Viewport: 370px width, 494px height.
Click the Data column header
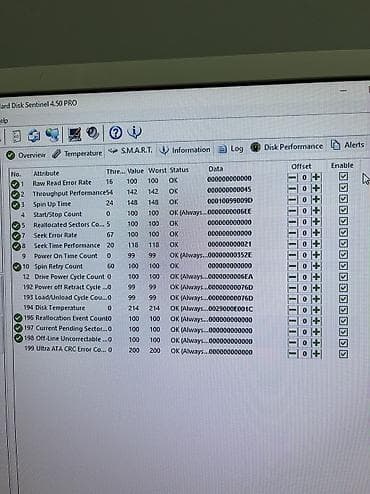tap(216, 169)
